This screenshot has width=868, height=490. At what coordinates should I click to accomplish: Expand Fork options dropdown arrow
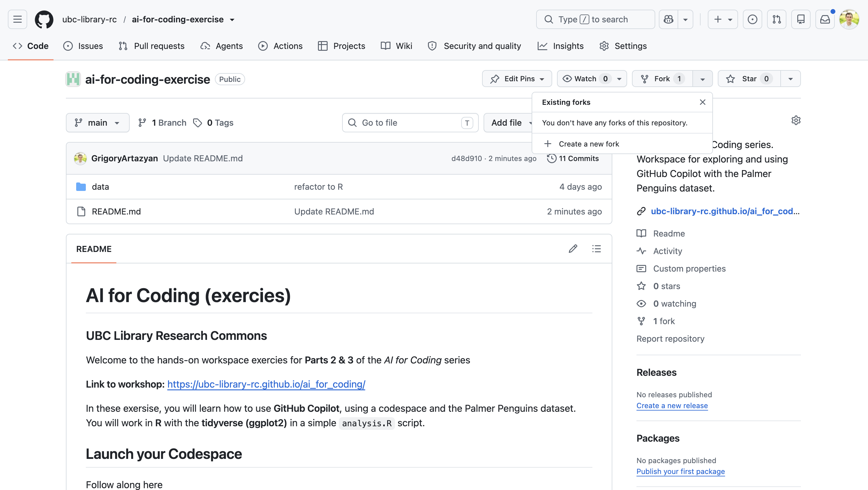(x=703, y=79)
